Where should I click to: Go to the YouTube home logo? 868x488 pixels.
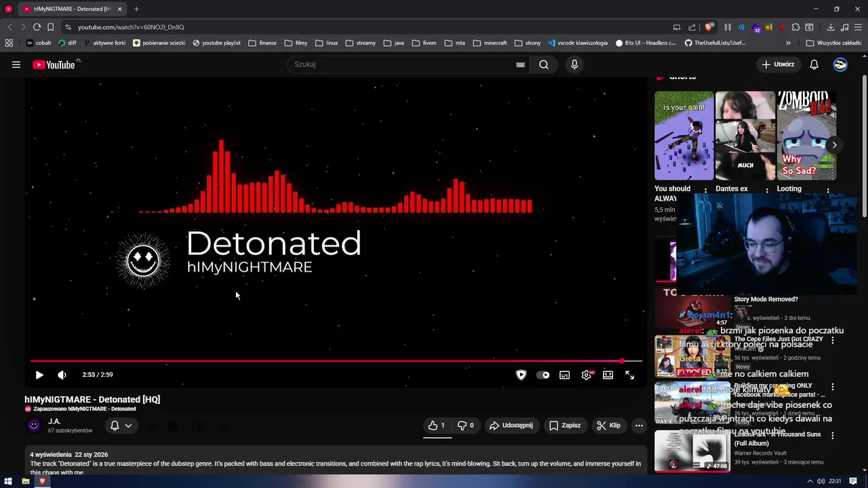54,64
